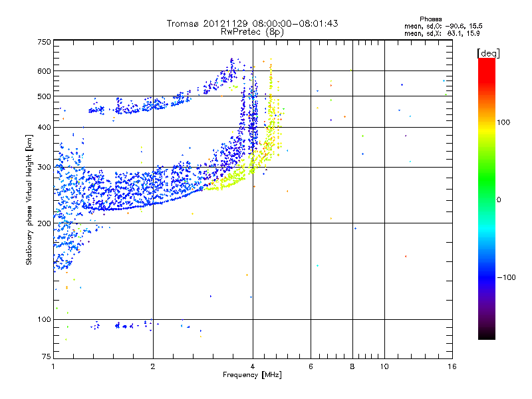Click the "mean, sd,O: -90.6, 15.5" line
The width and height of the screenshot is (532, 399).
point(444,26)
